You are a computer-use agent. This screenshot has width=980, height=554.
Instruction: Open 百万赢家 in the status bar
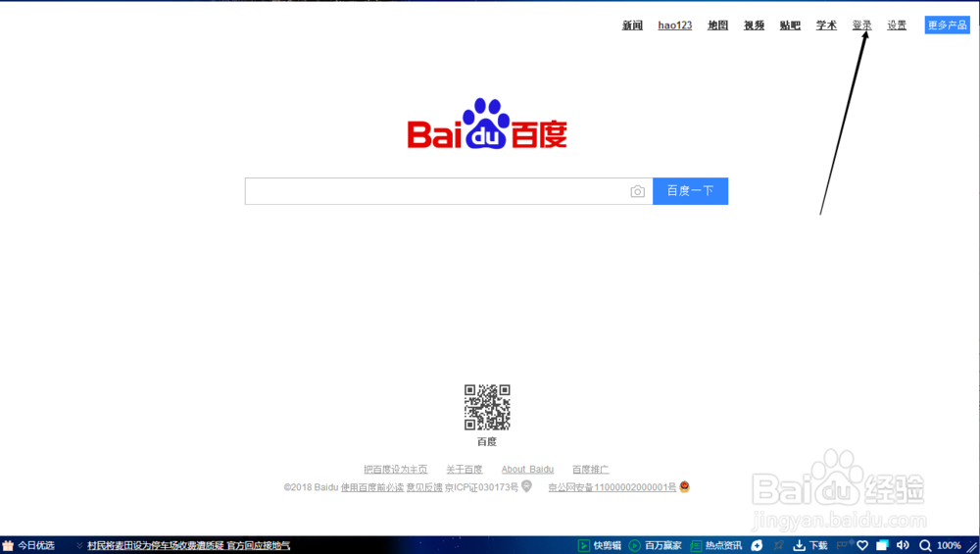655,545
